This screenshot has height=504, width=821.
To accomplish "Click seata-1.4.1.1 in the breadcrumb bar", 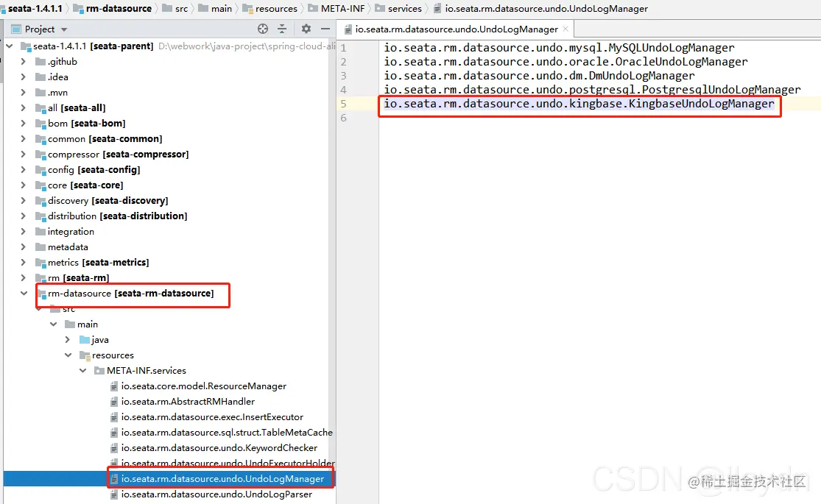I will (35, 8).
